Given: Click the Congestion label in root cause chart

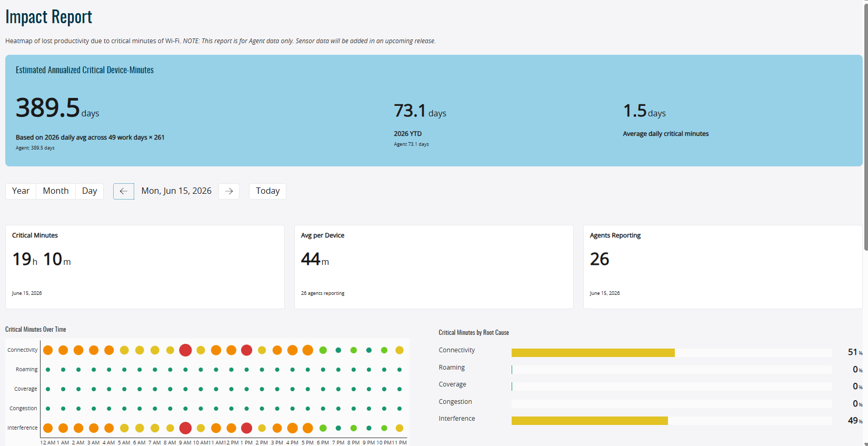Looking at the screenshot, I should [455, 402].
